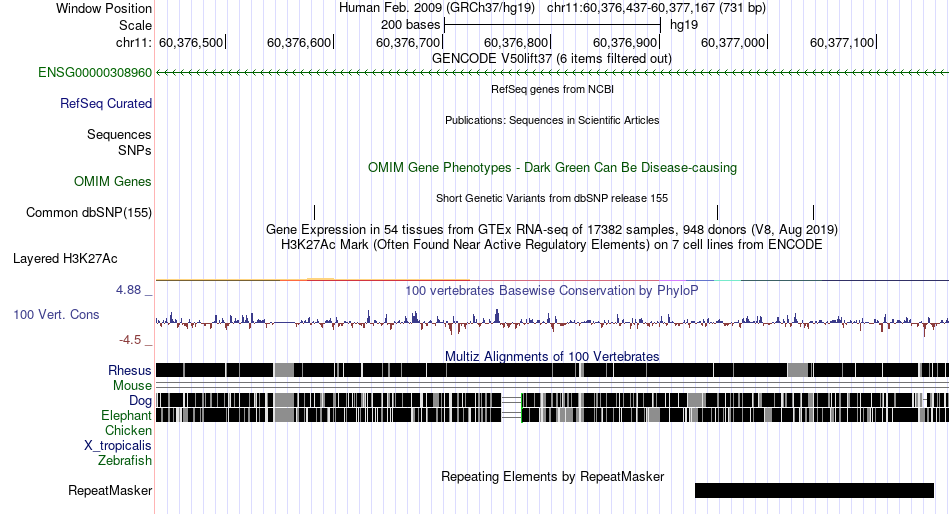
Task: Click the black RepeatMasker repeat element block
Action: click(814, 490)
